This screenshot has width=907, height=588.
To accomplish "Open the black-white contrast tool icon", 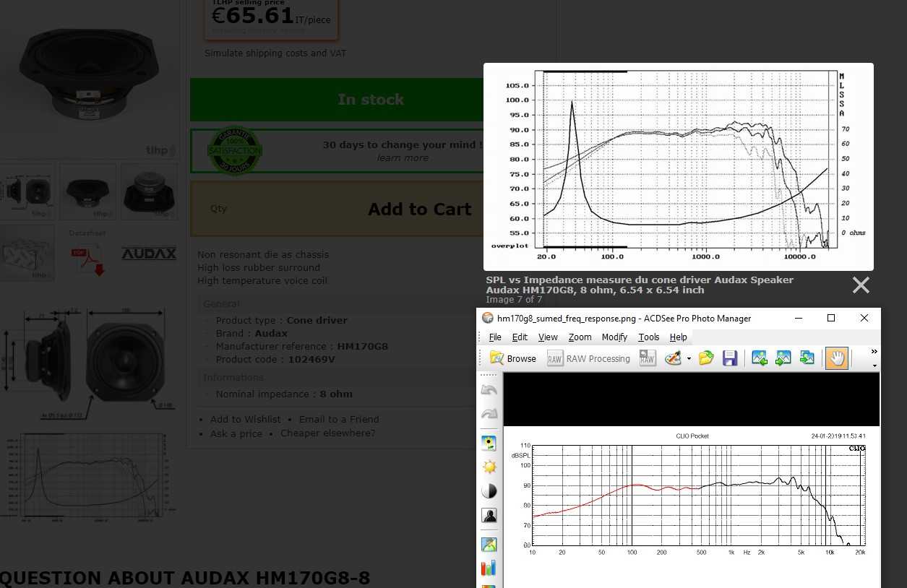I will [x=489, y=491].
